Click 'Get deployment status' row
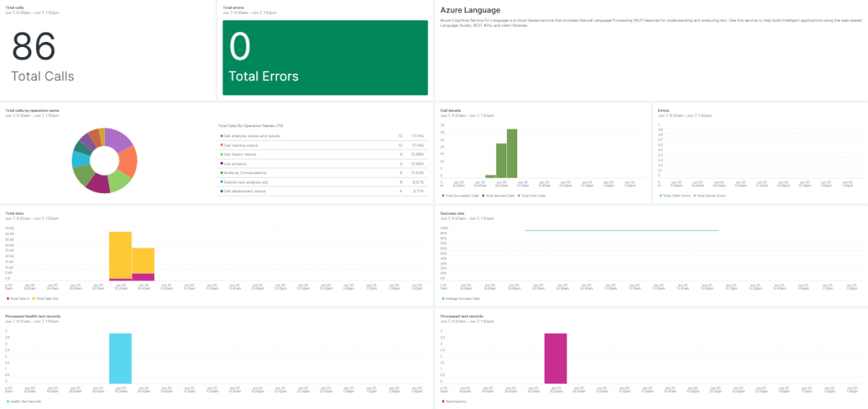Image resolution: width=868 pixels, height=409 pixels. point(244,192)
